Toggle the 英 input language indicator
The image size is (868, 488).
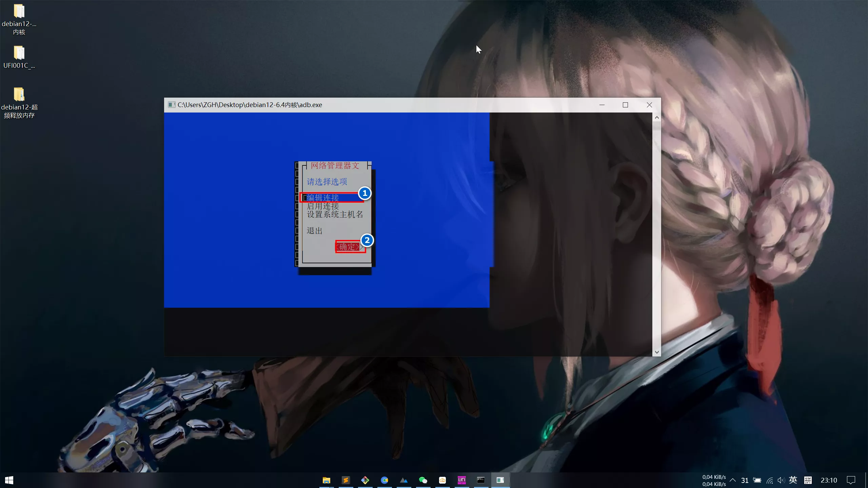click(793, 480)
